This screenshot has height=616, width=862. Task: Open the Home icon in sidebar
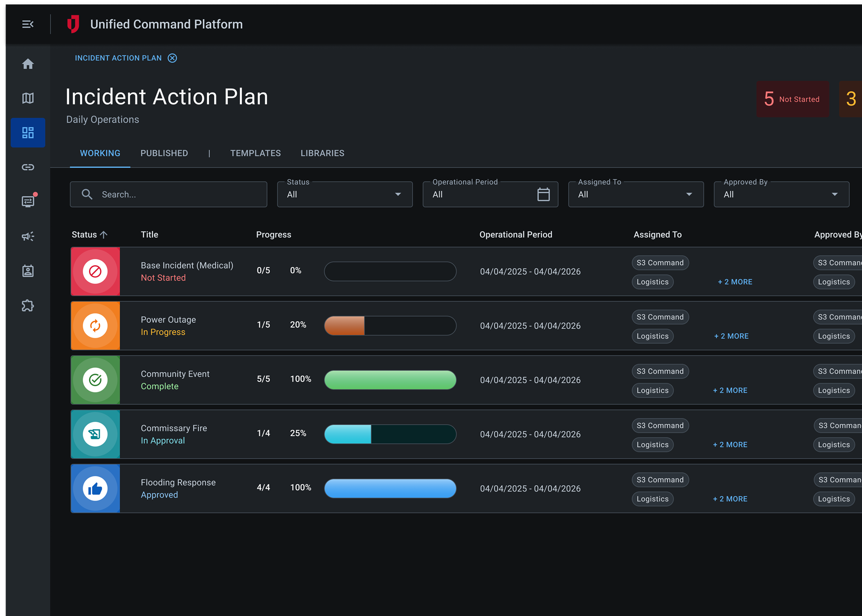point(28,64)
